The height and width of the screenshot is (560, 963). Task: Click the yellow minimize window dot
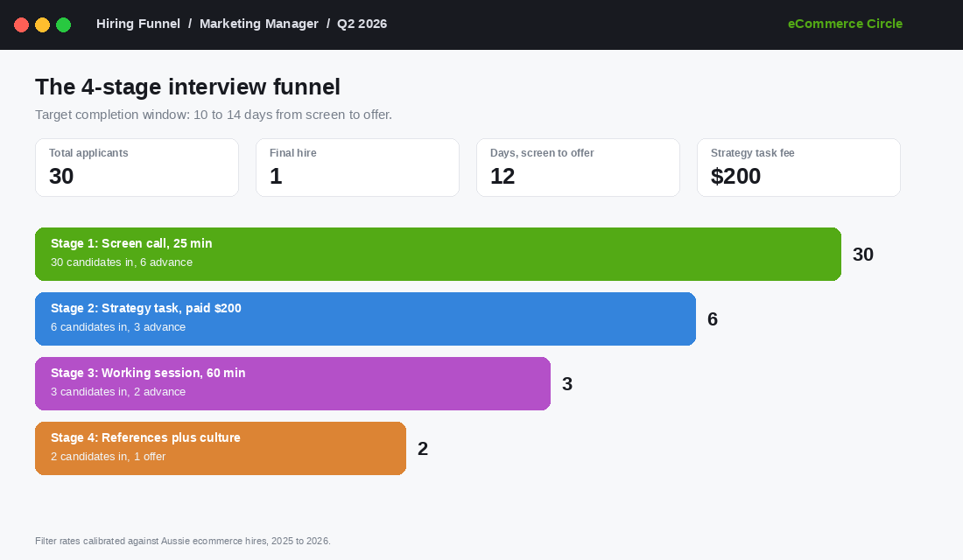pos(42,24)
